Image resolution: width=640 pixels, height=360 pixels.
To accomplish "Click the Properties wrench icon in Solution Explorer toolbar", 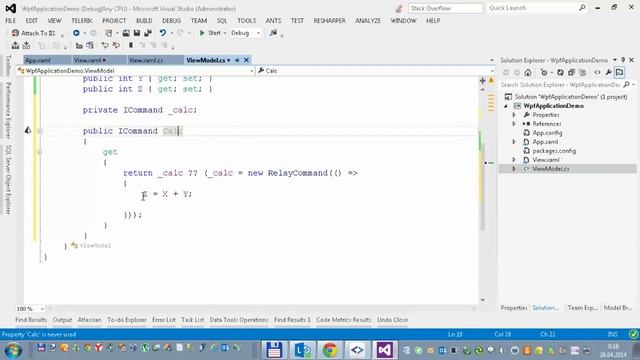I will pyautogui.click(x=608, y=73).
